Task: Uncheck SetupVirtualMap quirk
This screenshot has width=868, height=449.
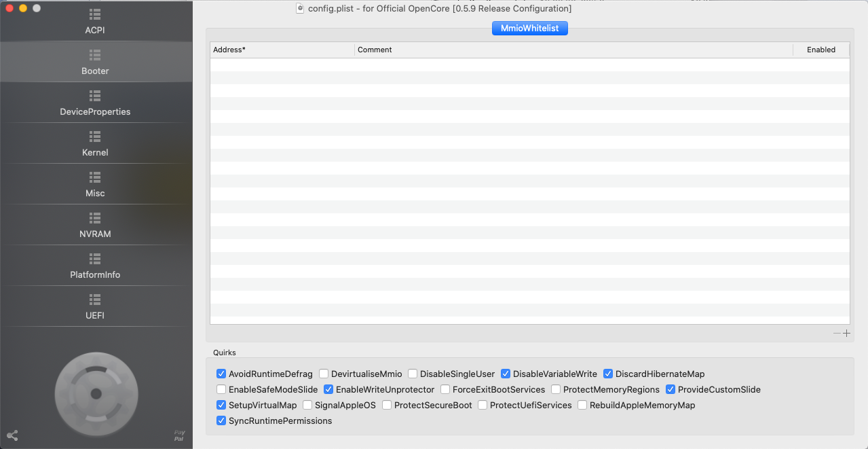Action: pos(221,405)
